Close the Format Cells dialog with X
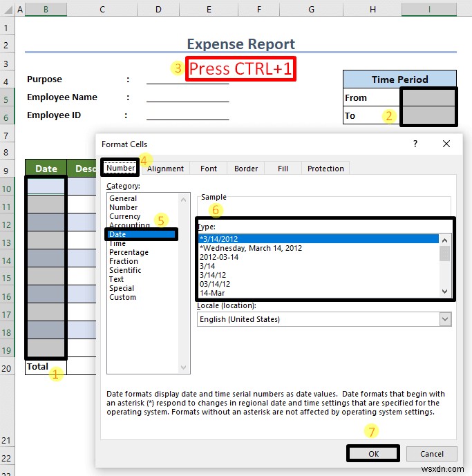The width and height of the screenshot is (472, 476). (x=446, y=144)
